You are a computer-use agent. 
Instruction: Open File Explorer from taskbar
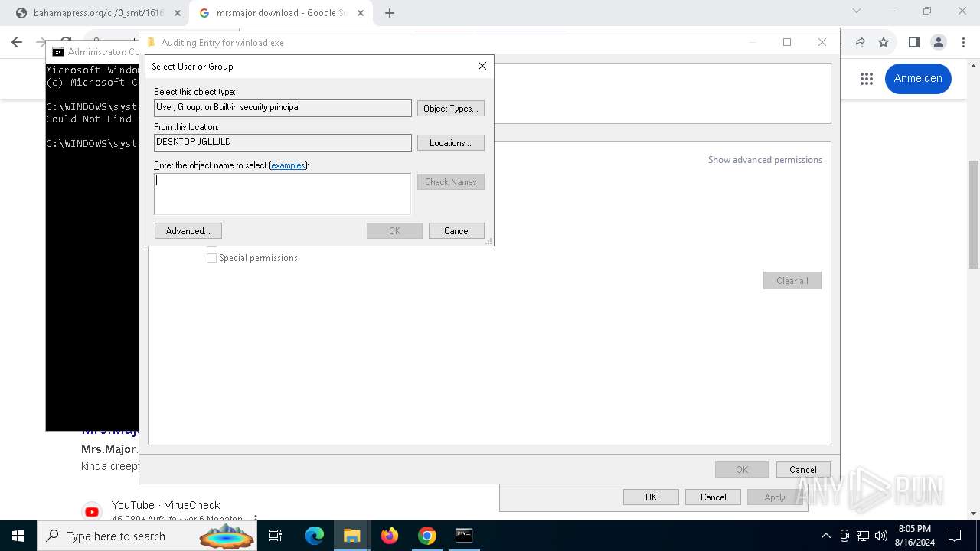(351, 536)
